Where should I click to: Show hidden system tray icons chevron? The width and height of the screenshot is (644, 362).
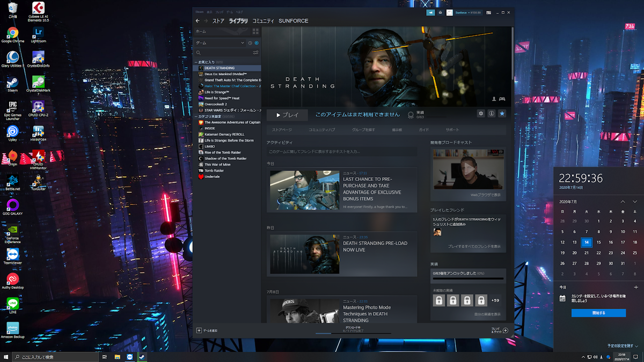[583, 357]
